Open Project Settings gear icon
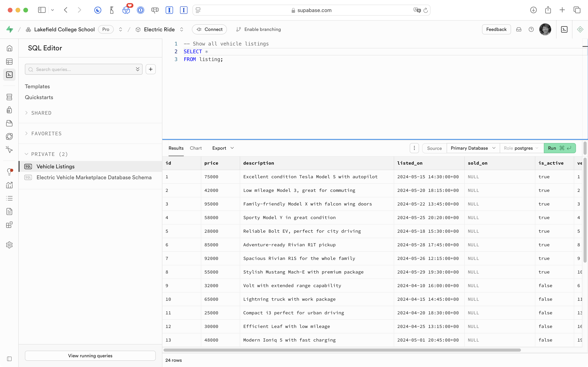 (x=9, y=245)
